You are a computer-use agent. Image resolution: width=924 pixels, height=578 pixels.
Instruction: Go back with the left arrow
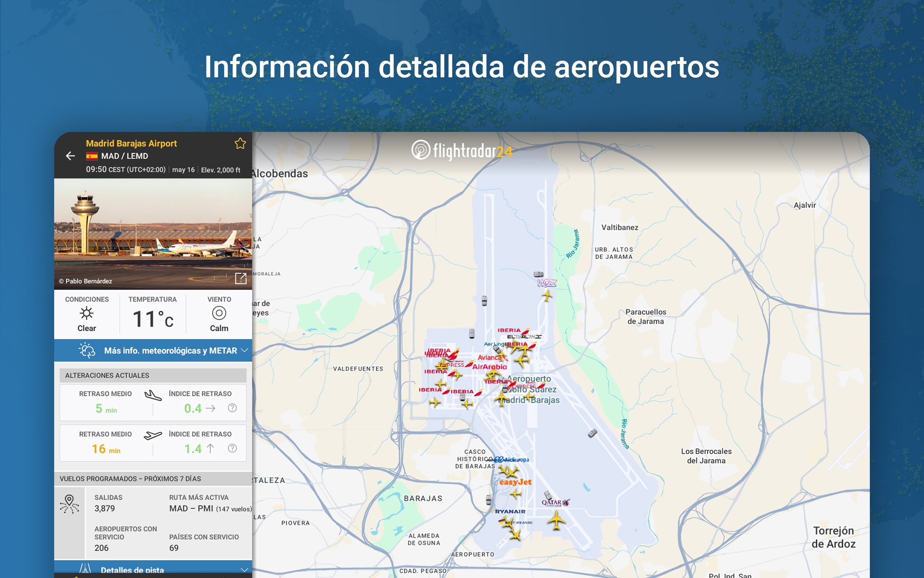70,156
